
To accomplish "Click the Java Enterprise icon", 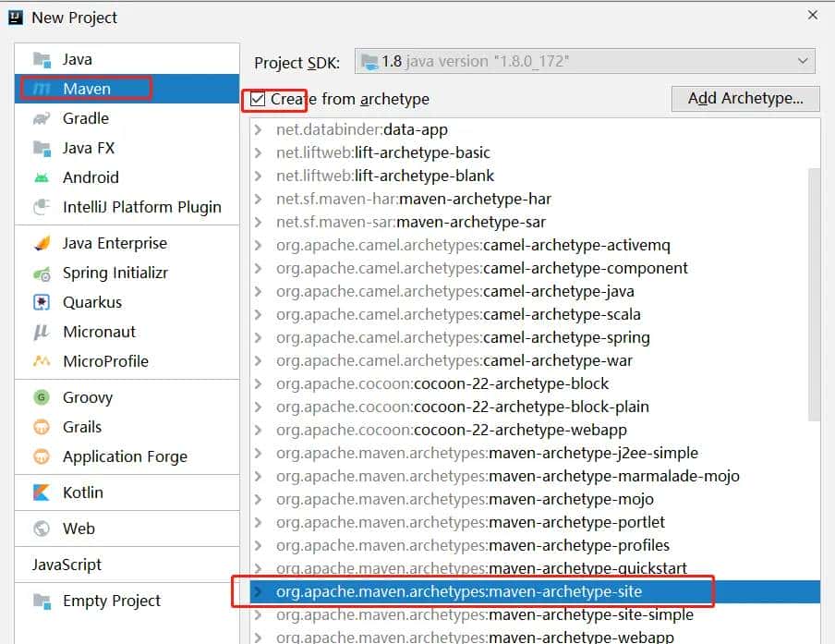I will [42, 243].
